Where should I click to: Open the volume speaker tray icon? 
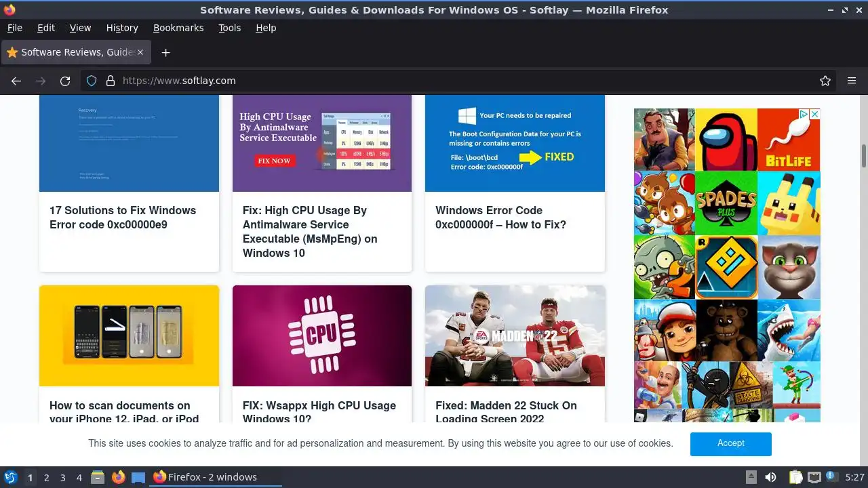point(770,477)
